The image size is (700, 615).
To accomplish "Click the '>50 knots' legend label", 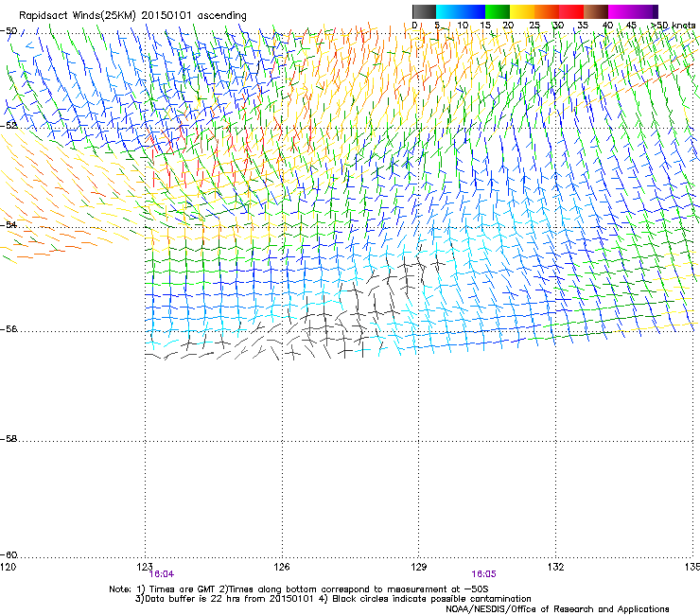I will [673, 26].
